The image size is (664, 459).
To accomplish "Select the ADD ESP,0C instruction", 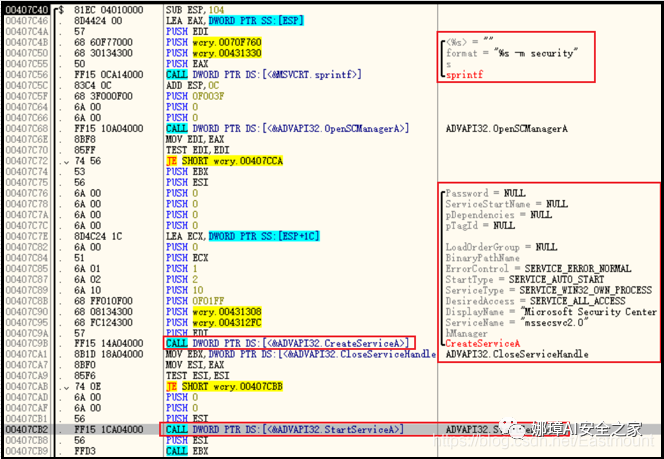I will [x=193, y=85].
